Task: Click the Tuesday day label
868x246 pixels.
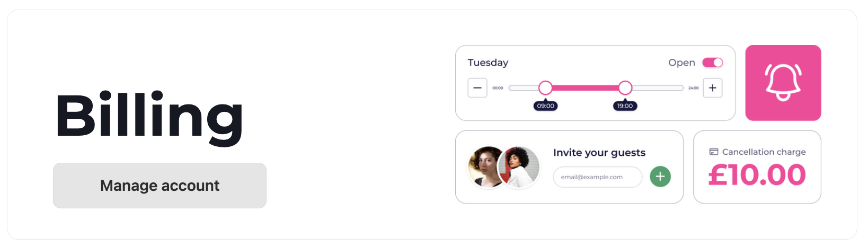Action: [x=488, y=63]
